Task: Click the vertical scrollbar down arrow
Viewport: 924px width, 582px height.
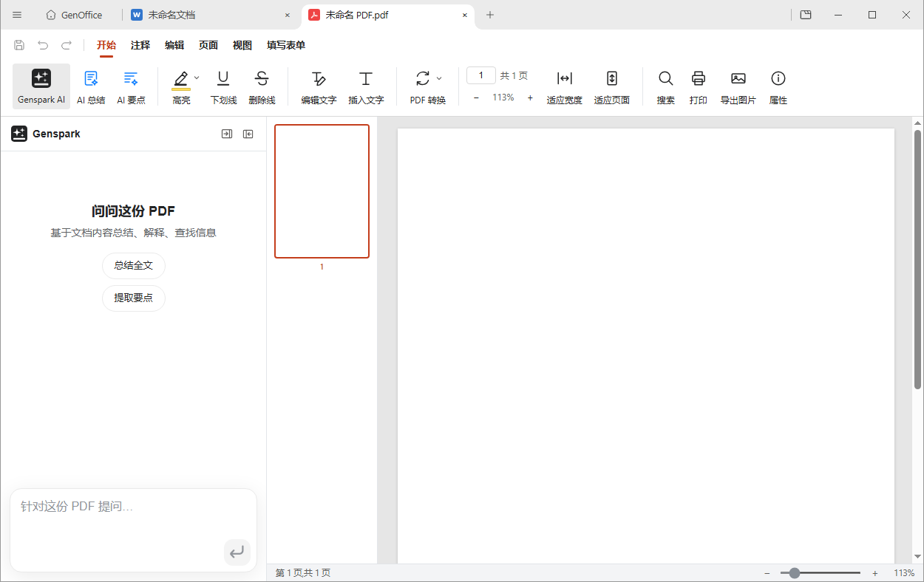Action: tap(918, 557)
